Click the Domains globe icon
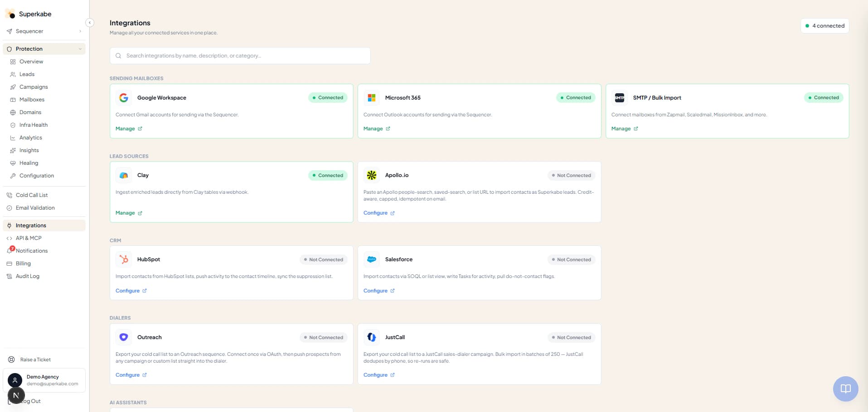Viewport: 868px width, 412px height. pos(13,112)
